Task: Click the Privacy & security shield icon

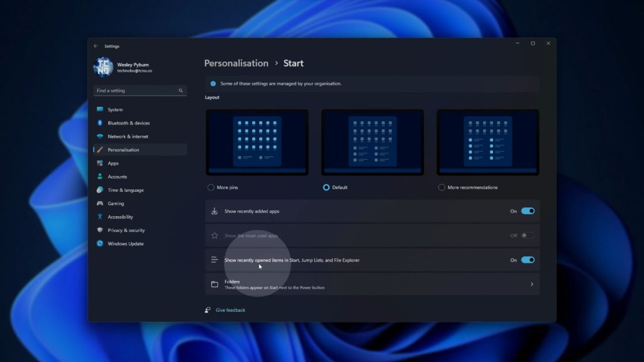Action: 100,230
